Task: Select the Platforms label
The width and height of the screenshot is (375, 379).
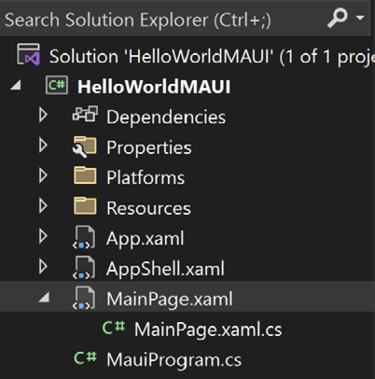Action: click(x=145, y=178)
